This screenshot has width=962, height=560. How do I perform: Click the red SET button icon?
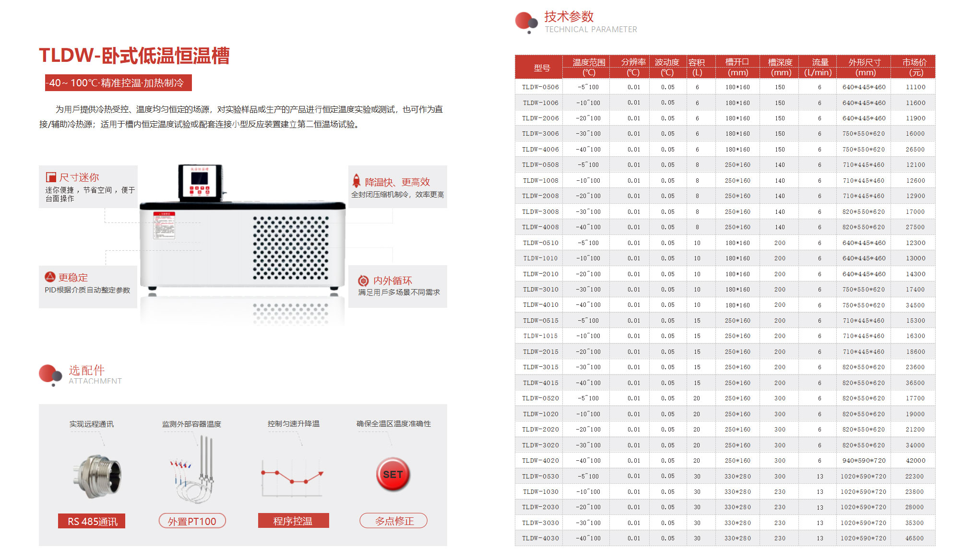(392, 474)
